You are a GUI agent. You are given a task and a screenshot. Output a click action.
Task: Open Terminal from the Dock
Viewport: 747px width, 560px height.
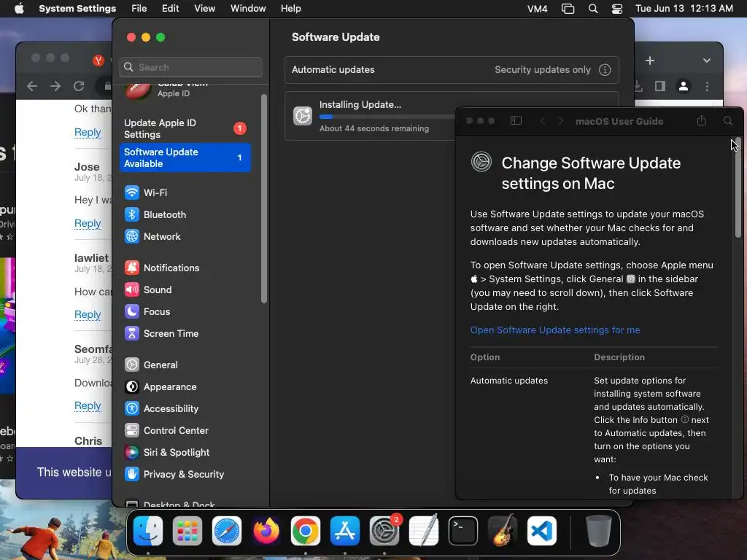coord(463,531)
